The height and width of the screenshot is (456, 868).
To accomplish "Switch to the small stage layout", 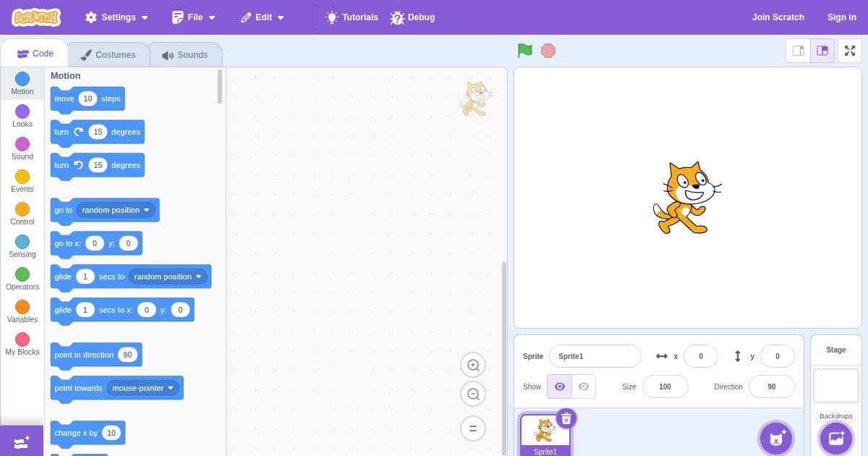I will pos(799,51).
